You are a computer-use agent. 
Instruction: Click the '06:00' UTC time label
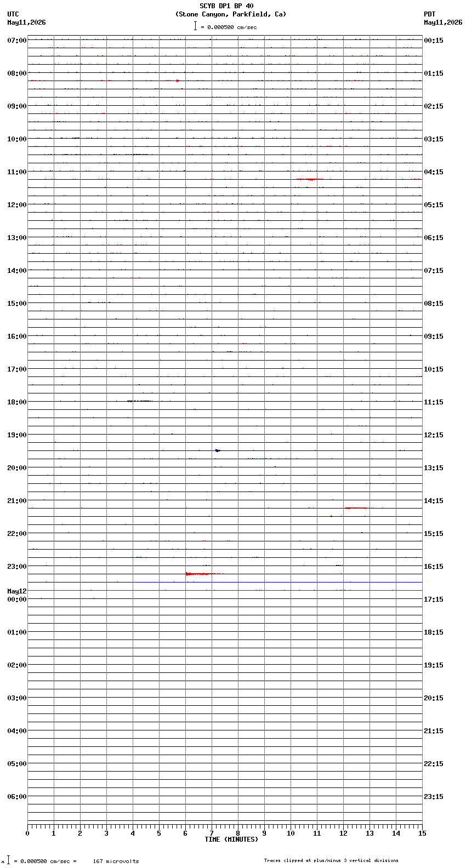(17, 797)
